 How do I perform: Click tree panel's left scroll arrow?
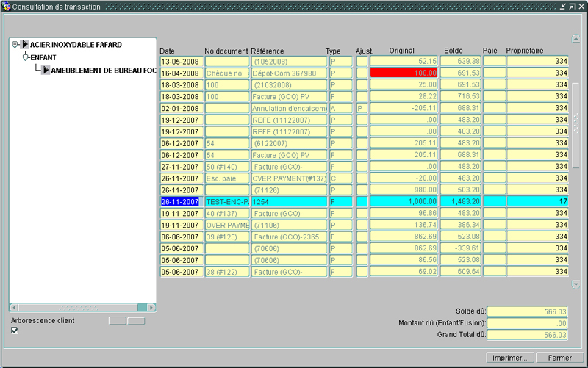(13, 307)
